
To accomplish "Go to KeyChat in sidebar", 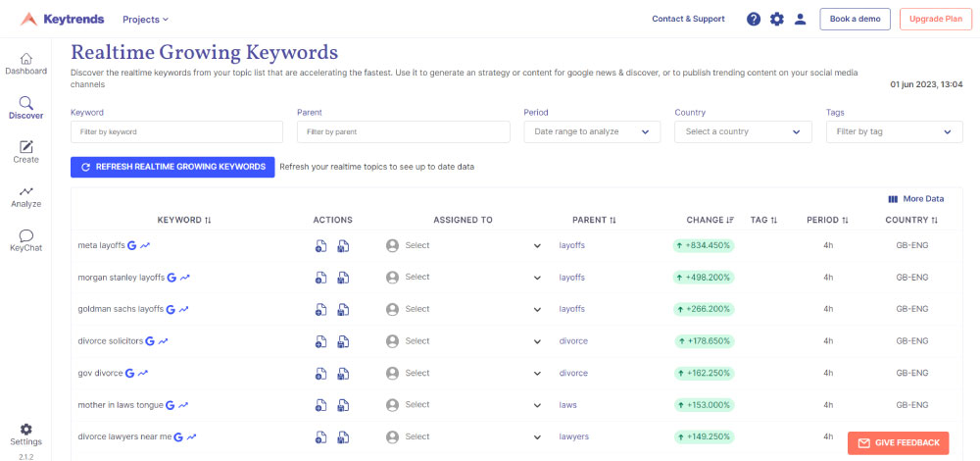I will (x=25, y=240).
